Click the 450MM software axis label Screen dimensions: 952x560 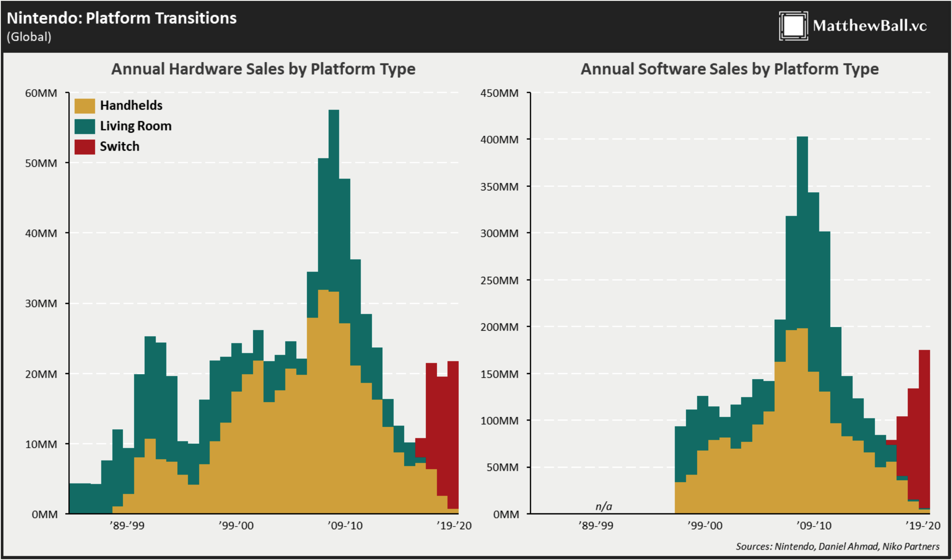click(500, 93)
